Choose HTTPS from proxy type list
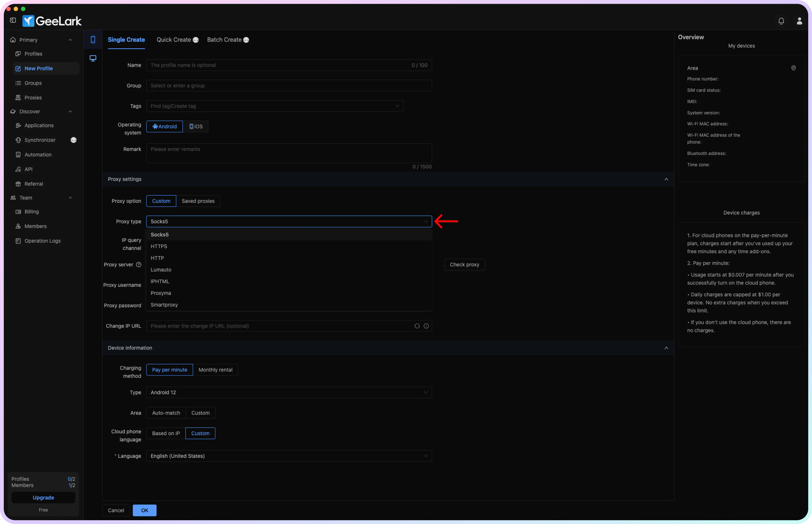Viewport: 812px width, 524px height. [x=159, y=246]
